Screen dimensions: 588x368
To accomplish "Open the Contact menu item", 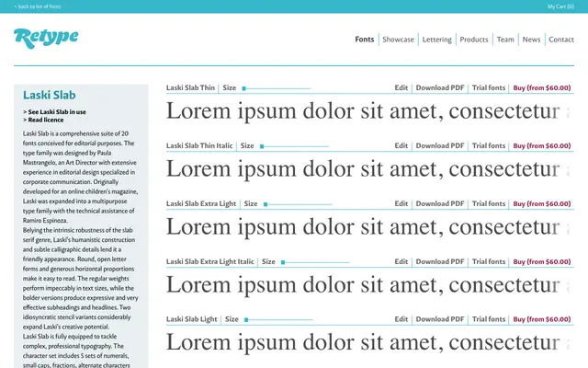I will tap(561, 40).
